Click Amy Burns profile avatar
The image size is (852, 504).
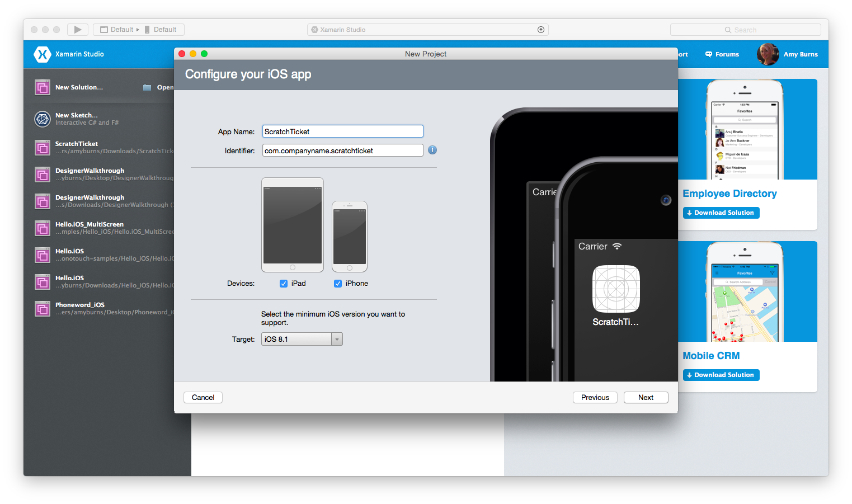click(x=768, y=54)
